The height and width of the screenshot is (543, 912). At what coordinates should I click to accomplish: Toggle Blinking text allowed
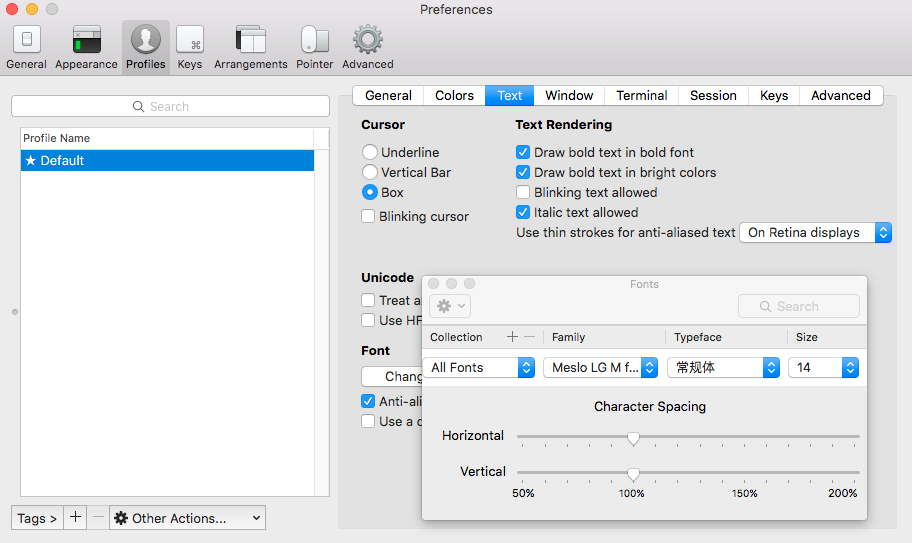pyautogui.click(x=523, y=192)
